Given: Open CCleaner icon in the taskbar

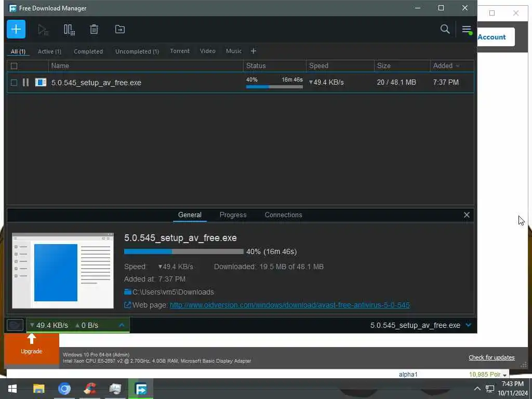Looking at the screenshot, I should (x=89, y=389).
